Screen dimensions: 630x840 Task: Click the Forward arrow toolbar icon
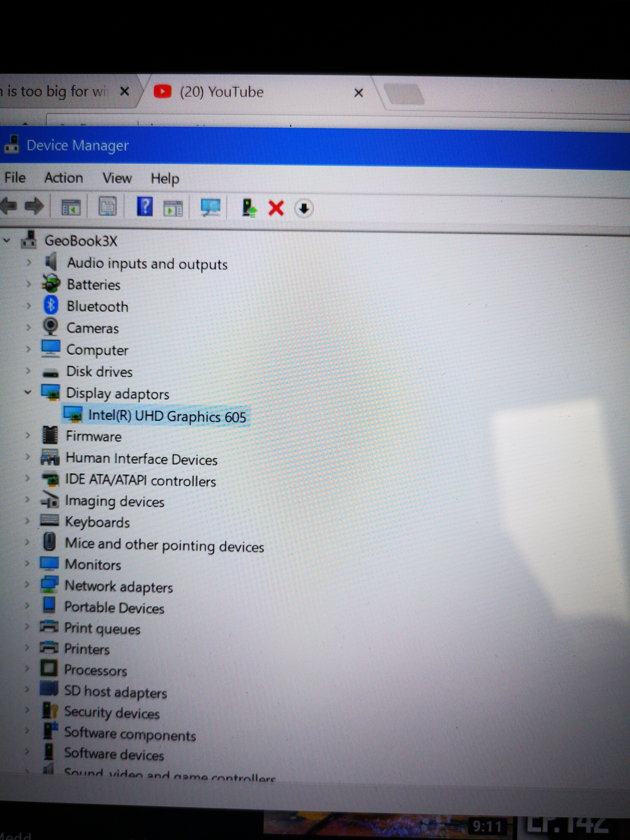pos(35,207)
